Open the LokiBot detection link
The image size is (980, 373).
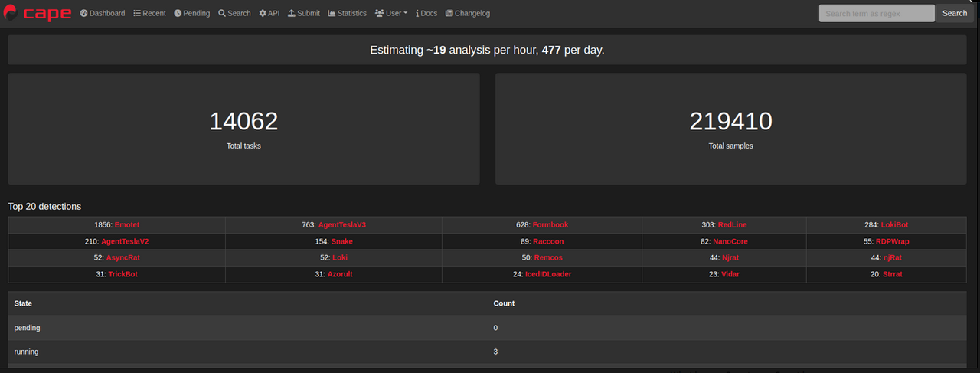895,225
